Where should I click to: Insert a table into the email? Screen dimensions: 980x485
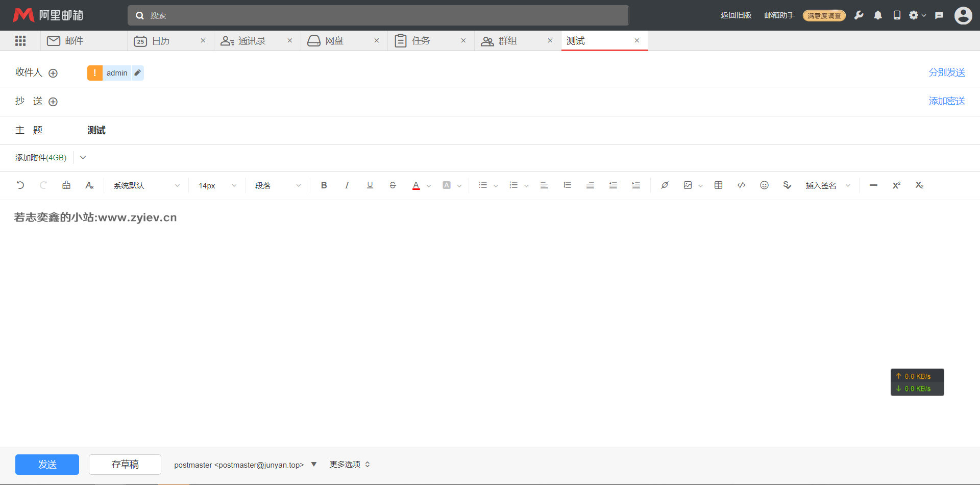point(718,185)
